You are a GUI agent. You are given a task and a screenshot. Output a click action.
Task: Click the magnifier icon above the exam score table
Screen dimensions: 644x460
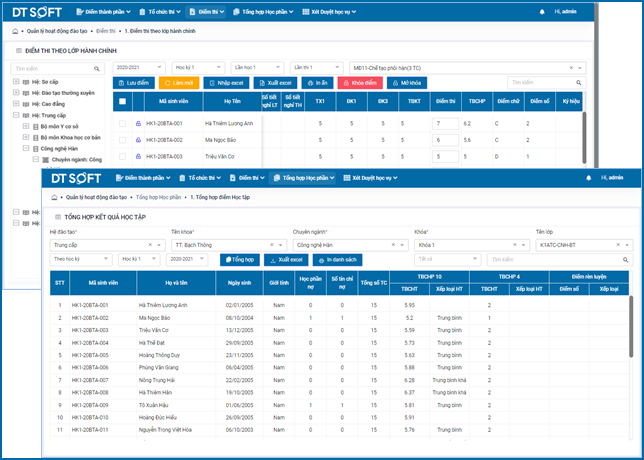pos(579,83)
